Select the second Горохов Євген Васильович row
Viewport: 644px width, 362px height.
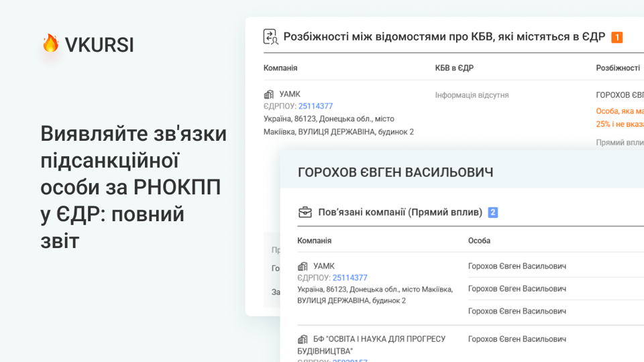tap(517, 288)
